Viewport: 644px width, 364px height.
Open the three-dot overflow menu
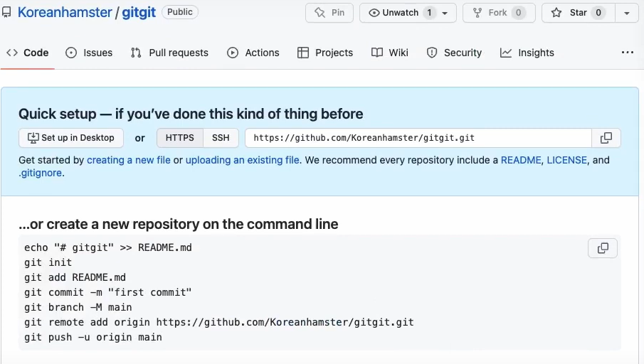pyautogui.click(x=628, y=53)
